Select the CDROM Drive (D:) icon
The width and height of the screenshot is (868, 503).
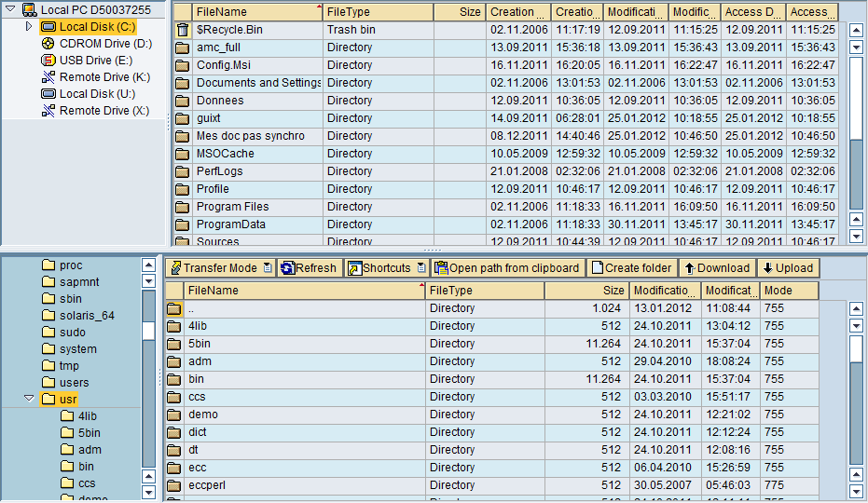pyautogui.click(x=48, y=44)
